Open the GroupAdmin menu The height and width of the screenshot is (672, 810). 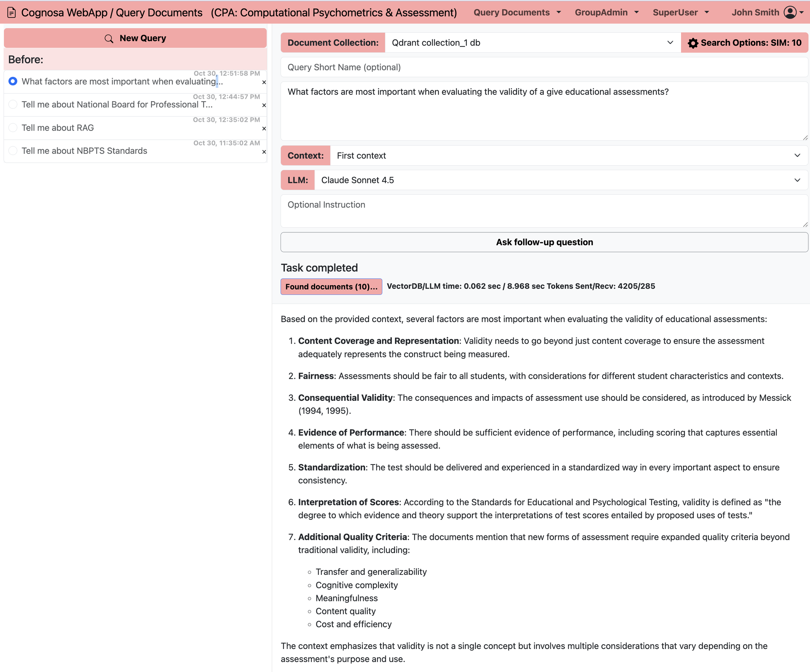point(606,12)
